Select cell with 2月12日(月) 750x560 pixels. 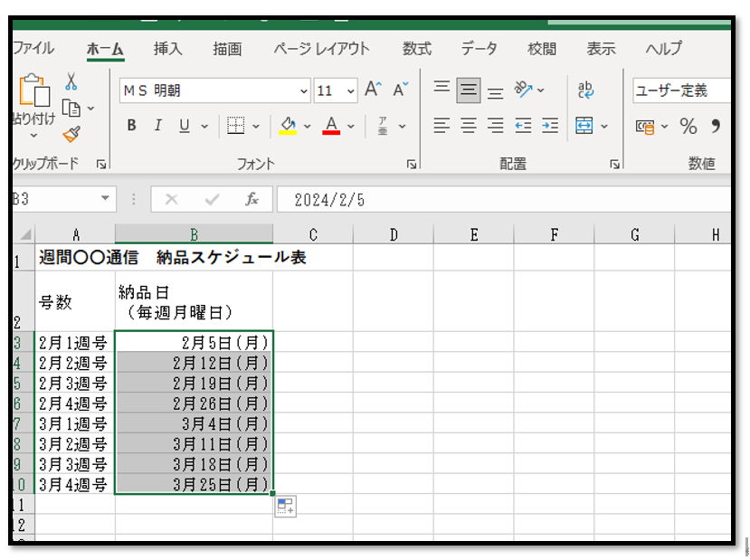[194, 363]
